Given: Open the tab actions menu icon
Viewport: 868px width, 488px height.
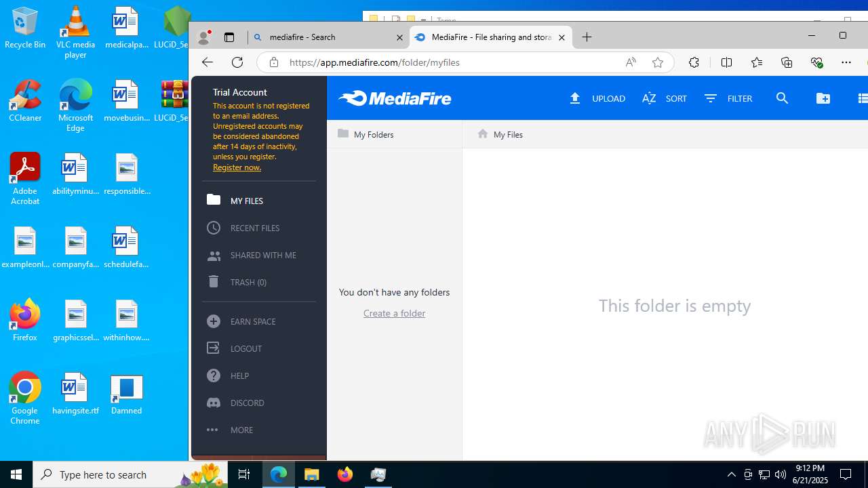Looking at the screenshot, I should click(x=229, y=37).
